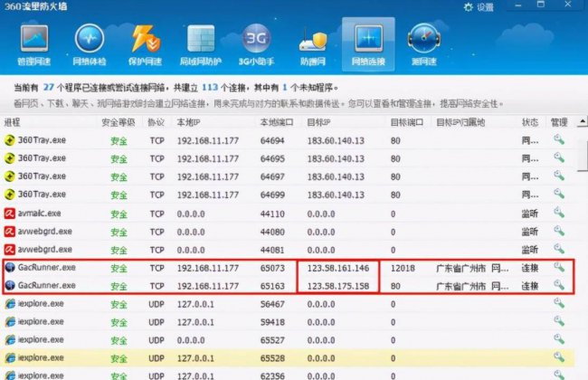Click manage magnifier for iexplore.exe port 65528
This screenshot has height=380, width=588.
559,356
